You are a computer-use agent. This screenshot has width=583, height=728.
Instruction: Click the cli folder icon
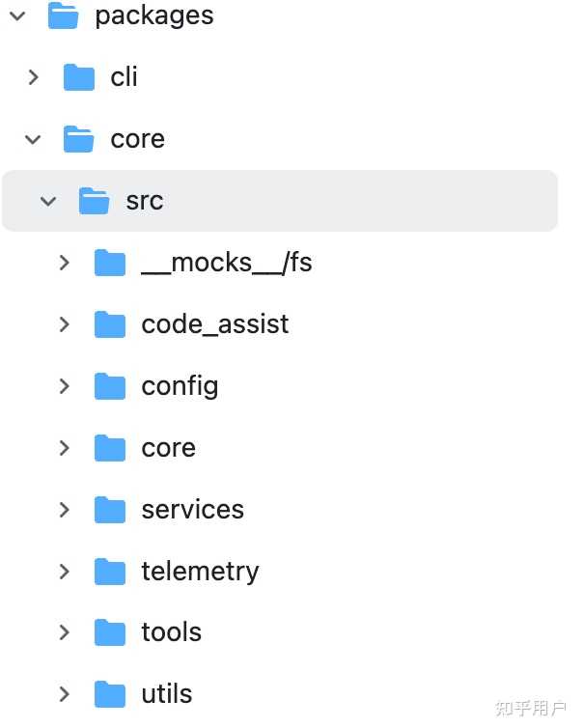pyautogui.click(x=78, y=77)
